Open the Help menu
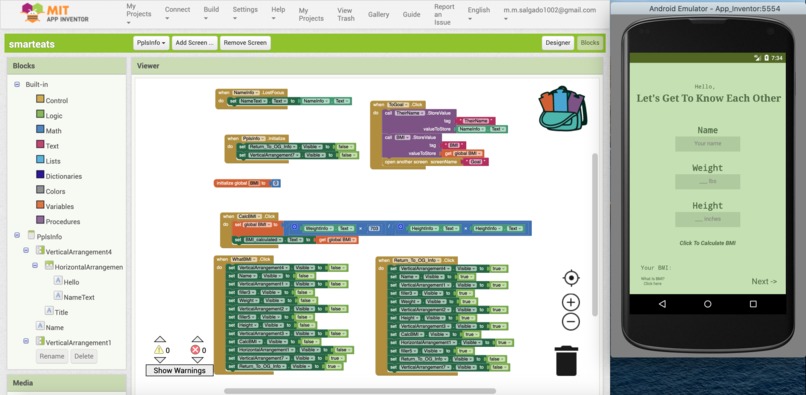The height and width of the screenshot is (395, 806). 278,13
